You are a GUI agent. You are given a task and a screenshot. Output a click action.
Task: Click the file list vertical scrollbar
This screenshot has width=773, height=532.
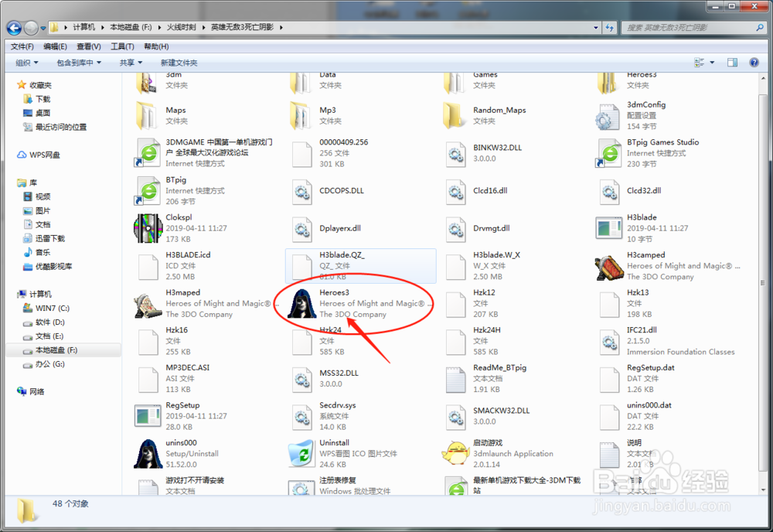(763, 284)
